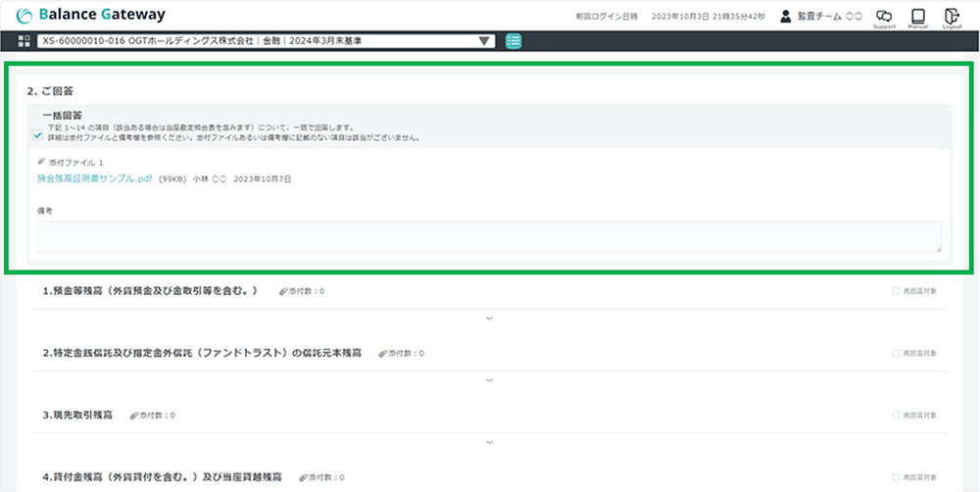The image size is (980, 492).
Task: Uncheck the 一括回答 checkbox
Action: coord(37,136)
